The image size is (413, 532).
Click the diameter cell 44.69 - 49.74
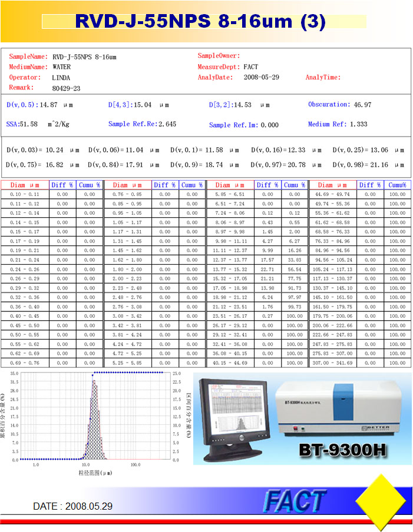pyautogui.click(x=332, y=194)
